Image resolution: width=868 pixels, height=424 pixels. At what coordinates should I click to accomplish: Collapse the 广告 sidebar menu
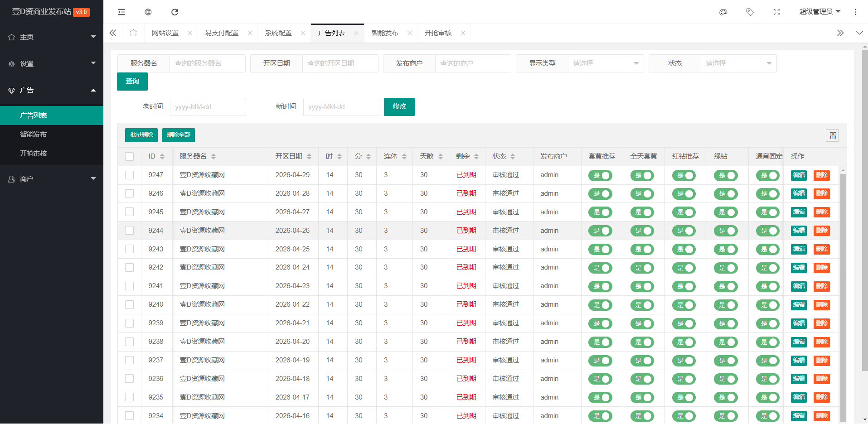(x=52, y=91)
